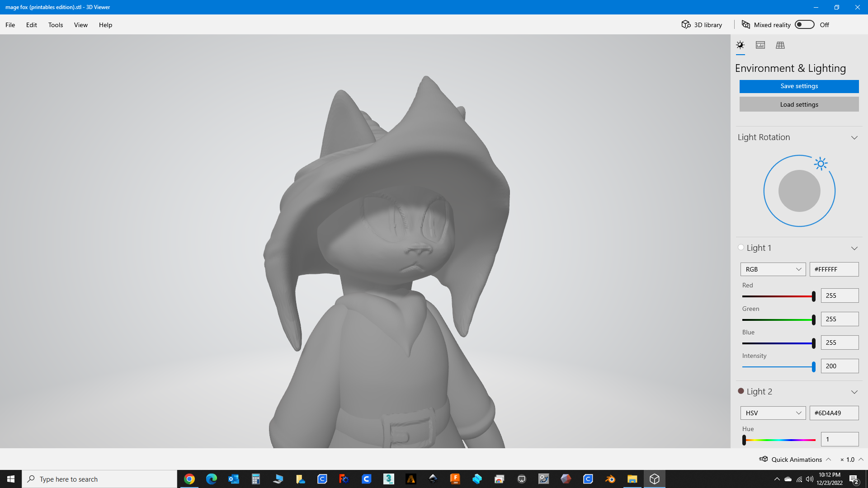Image resolution: width=868 pixels, height=488 pixels.
Task: Click the Light 1 hex color field
Action: point(834,269)
